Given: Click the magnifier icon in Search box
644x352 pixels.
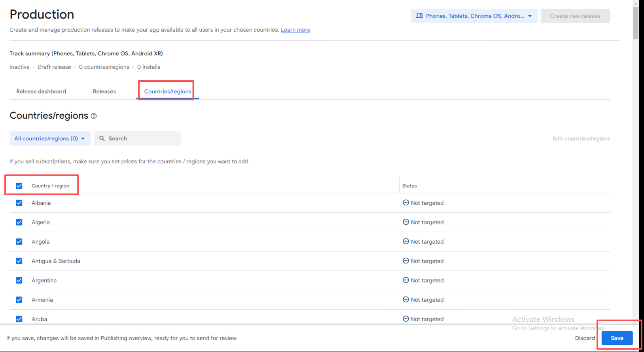Looking at the screenshot, I should pos(102,138).
